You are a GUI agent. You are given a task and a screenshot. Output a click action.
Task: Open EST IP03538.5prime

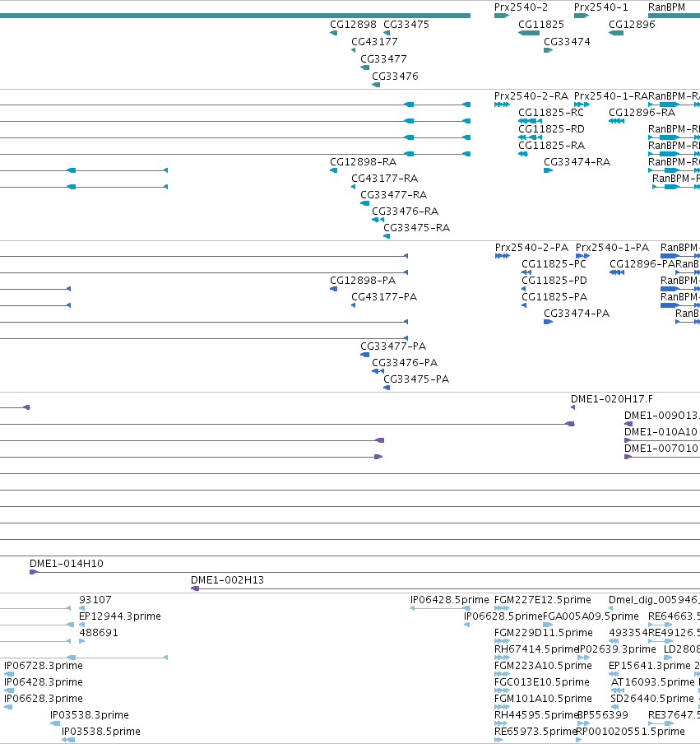(100, 731)
